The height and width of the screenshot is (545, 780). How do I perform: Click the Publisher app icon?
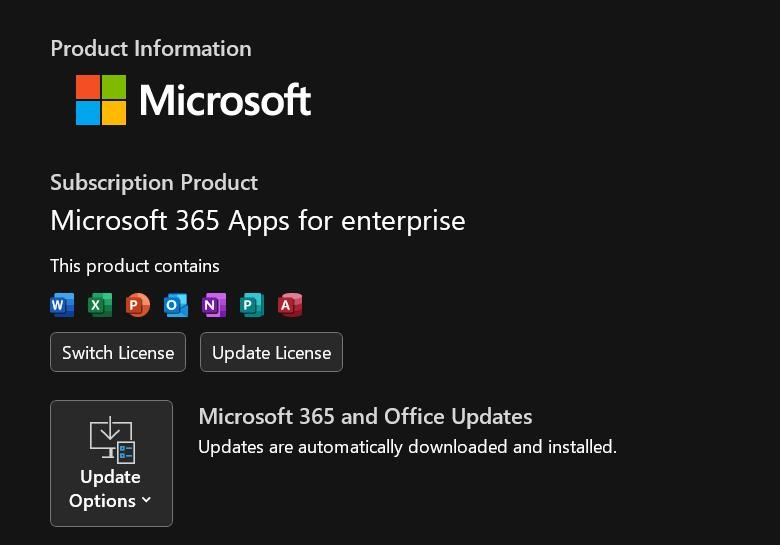(x=252, y=305)
